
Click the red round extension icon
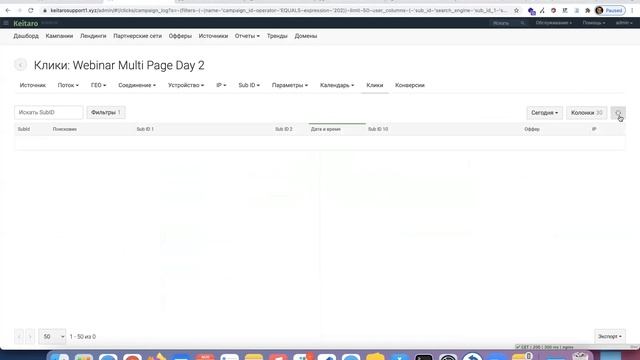tap(553, 11)
